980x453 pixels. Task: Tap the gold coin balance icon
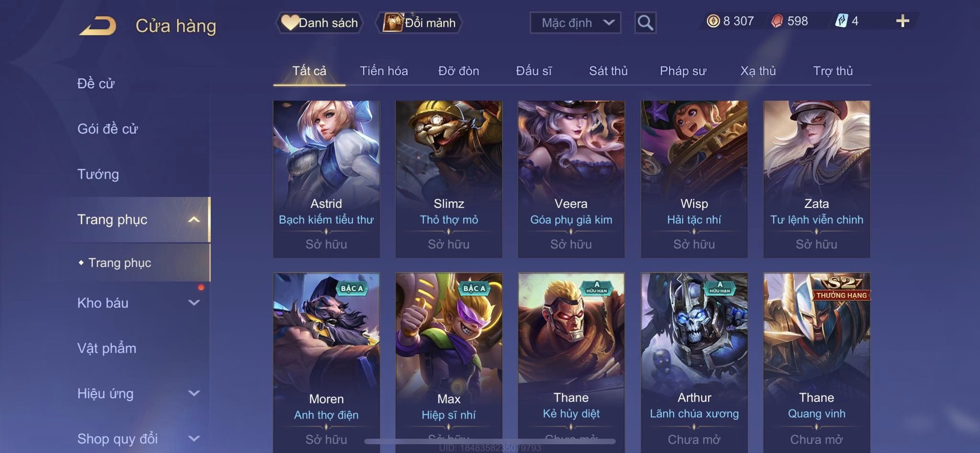713,21
